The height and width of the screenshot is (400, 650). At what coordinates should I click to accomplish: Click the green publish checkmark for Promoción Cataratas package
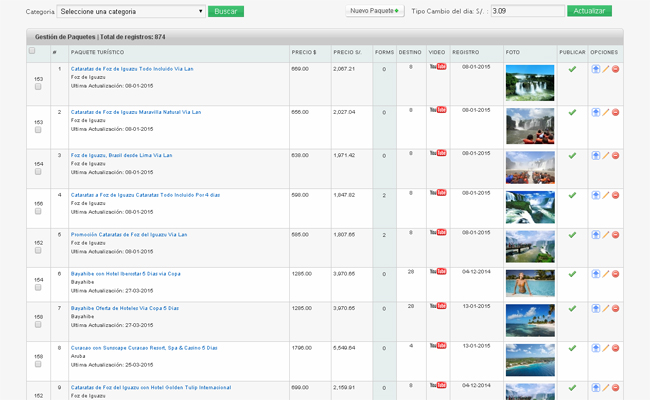(x=572, y=234)
